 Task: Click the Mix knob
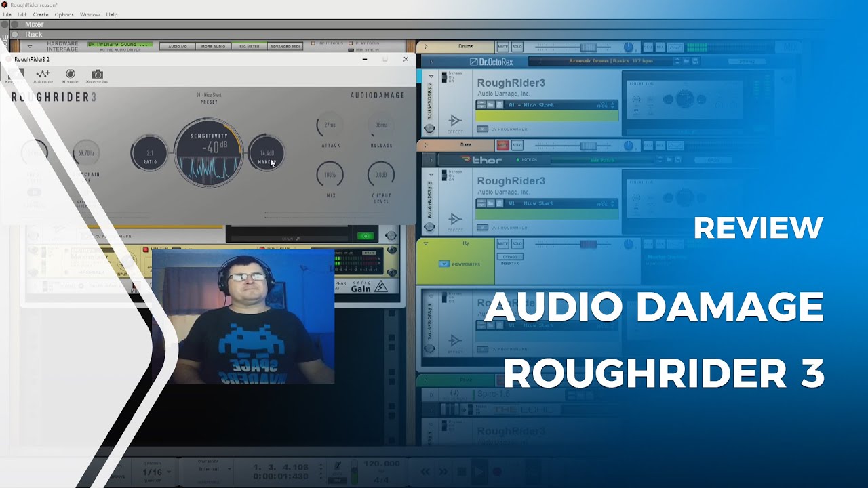click(x=330, y=175)
